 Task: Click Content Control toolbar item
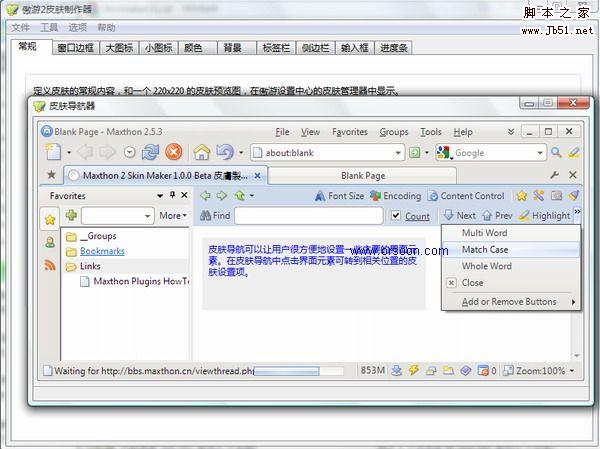466,196
